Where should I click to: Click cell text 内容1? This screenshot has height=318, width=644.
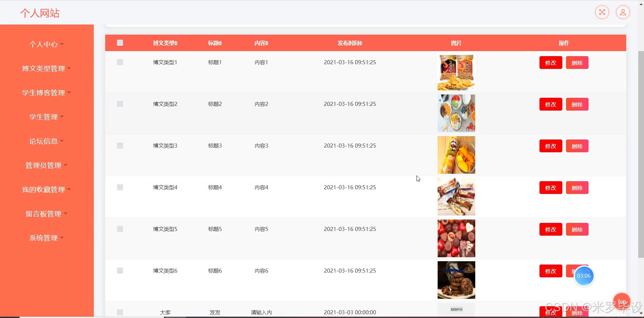point(261,62)
